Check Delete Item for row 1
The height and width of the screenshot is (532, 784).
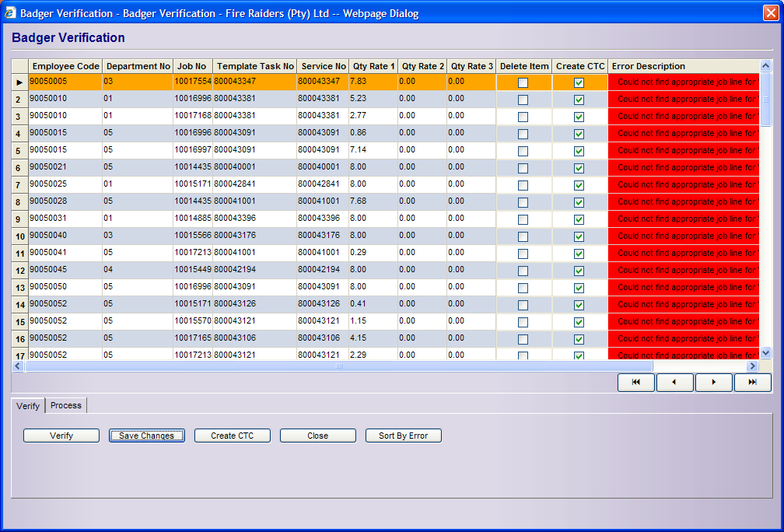[523, 82]
